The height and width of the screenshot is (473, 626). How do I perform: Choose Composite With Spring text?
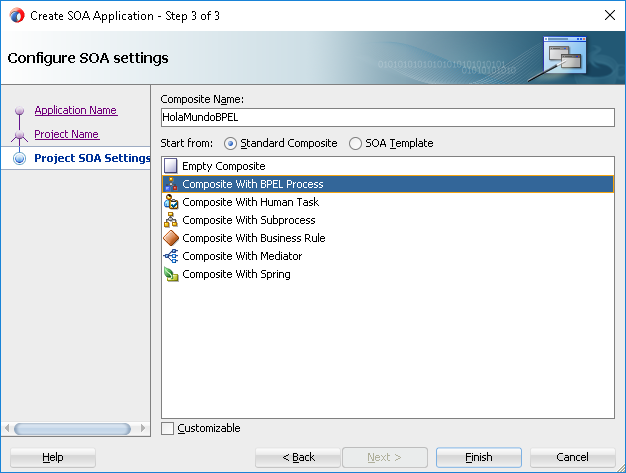(x=236, y=274)
